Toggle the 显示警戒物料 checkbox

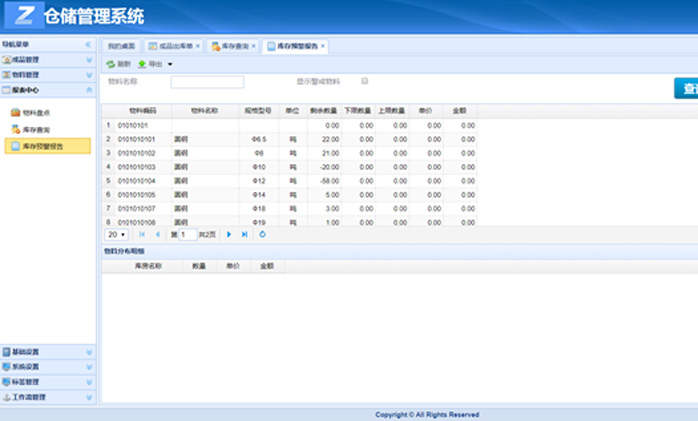(x=365, y=81)
